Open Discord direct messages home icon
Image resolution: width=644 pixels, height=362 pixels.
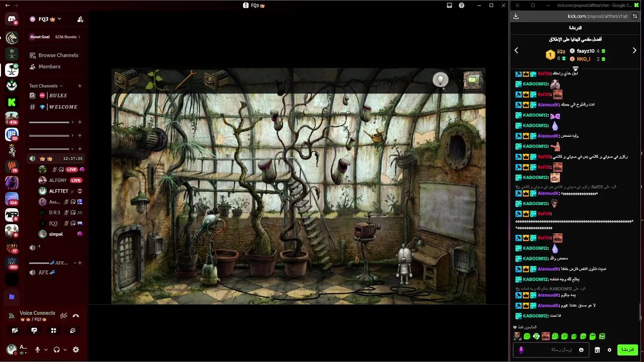click(12, 19)
